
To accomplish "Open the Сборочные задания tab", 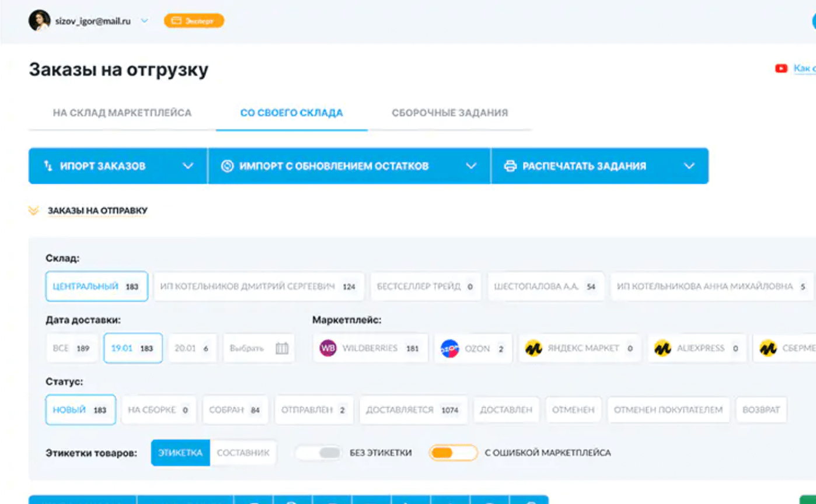I will 450,113.
